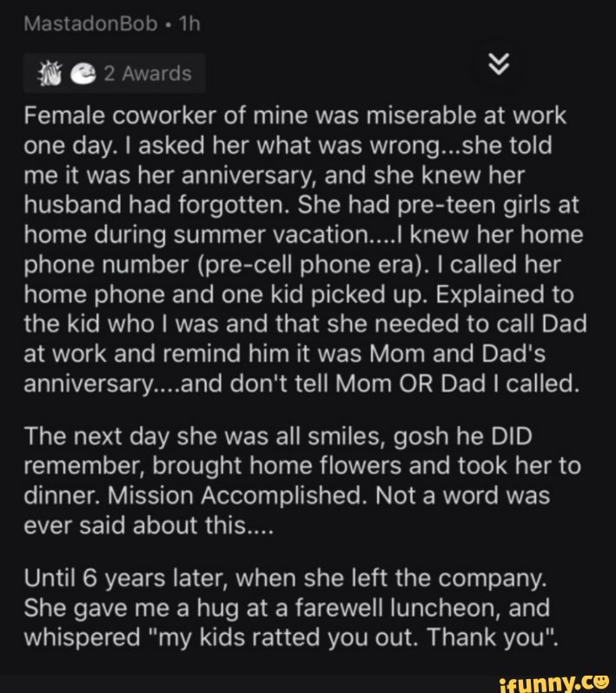Select the clapping hands award icon

tap(50, 73)
